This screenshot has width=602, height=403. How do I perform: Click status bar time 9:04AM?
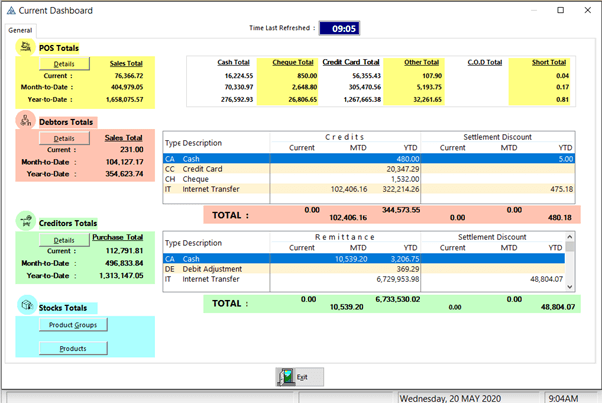pos(563,398)
